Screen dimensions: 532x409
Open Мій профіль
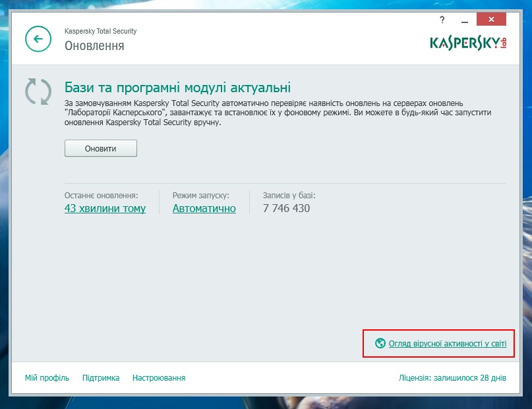(47, 378)
